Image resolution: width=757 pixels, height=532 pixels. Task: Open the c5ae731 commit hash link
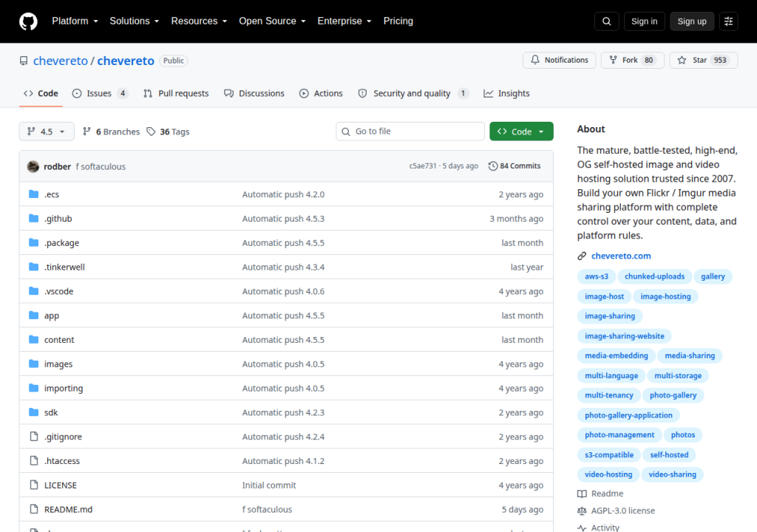[422, 166]
